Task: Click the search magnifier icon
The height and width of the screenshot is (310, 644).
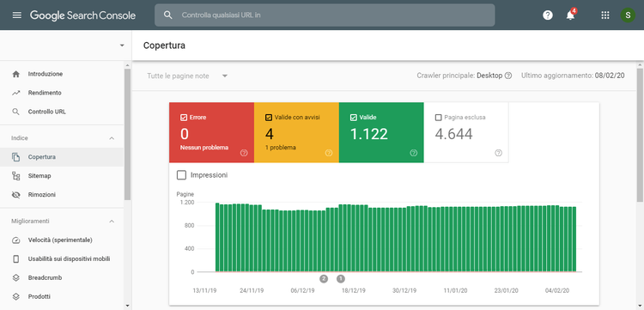Action: coord(167,15)
